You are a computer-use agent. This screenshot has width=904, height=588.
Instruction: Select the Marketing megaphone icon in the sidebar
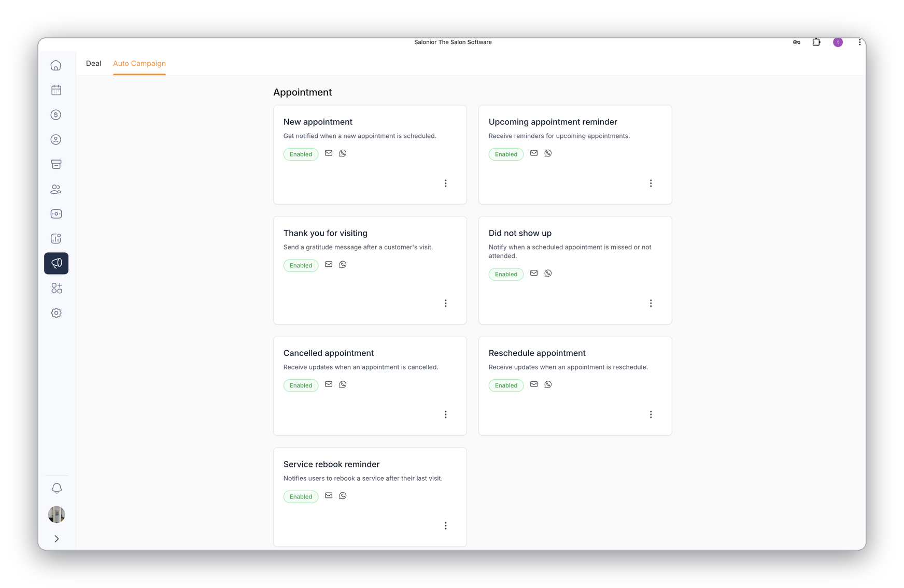click(56, 263)
